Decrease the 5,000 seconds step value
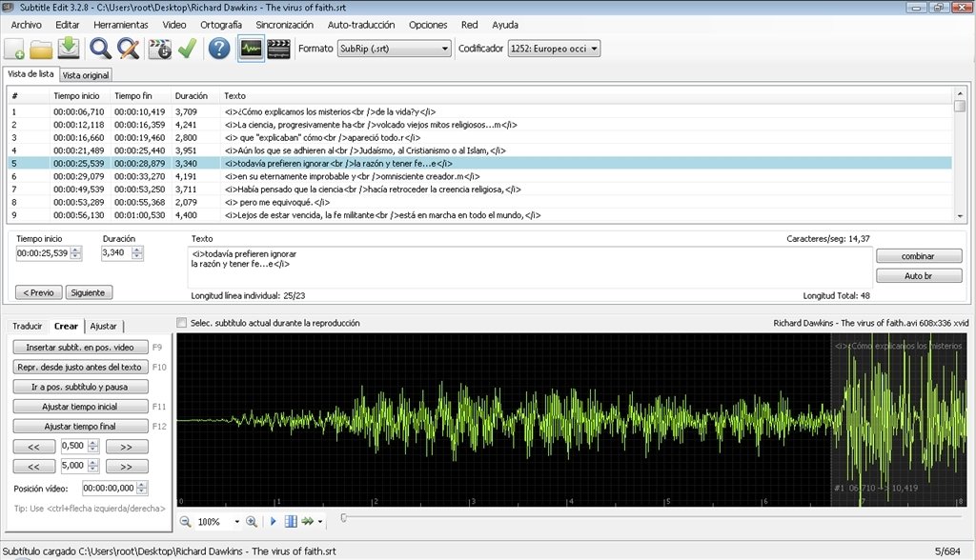This screenshot has width=976, height=560. [x=93, y=469]
